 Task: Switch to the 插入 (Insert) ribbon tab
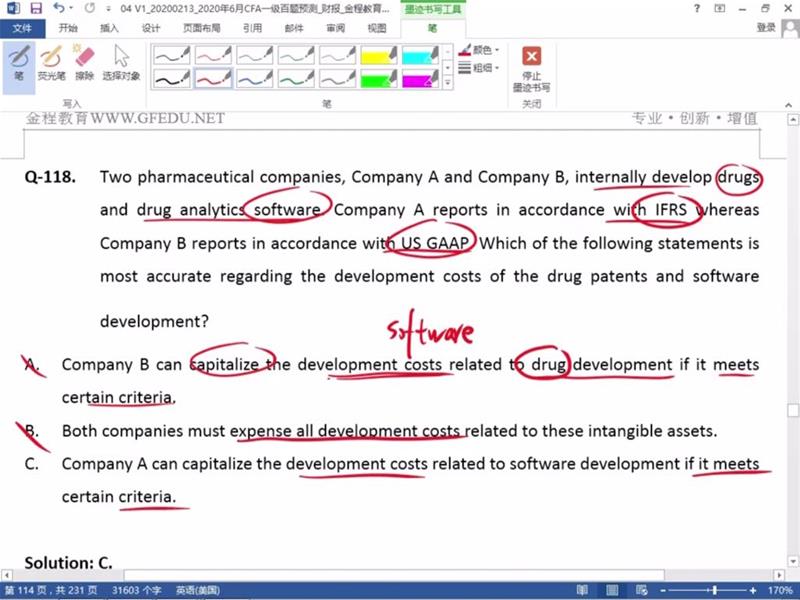[109, 28]
